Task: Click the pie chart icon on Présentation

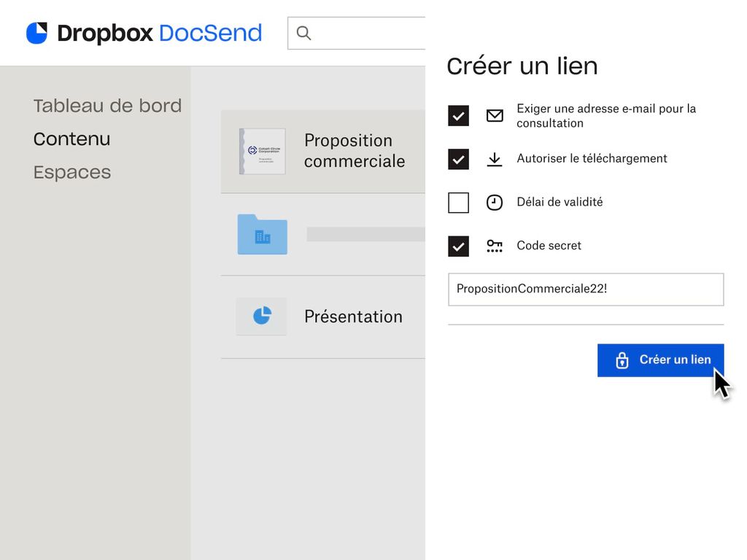Action: tap(261, 316)
